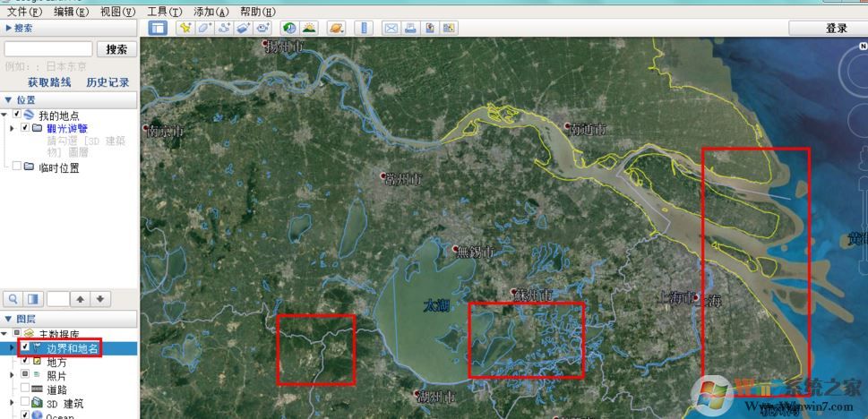Toggle the 主数据库 checkbox
This screenshot has height=419, width=868.
point(17,333)
